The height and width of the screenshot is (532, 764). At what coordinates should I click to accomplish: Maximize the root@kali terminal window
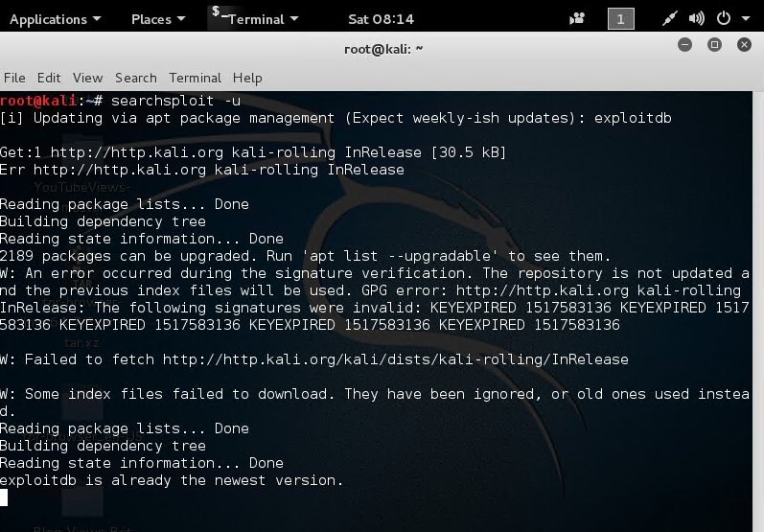pos(714,45)
